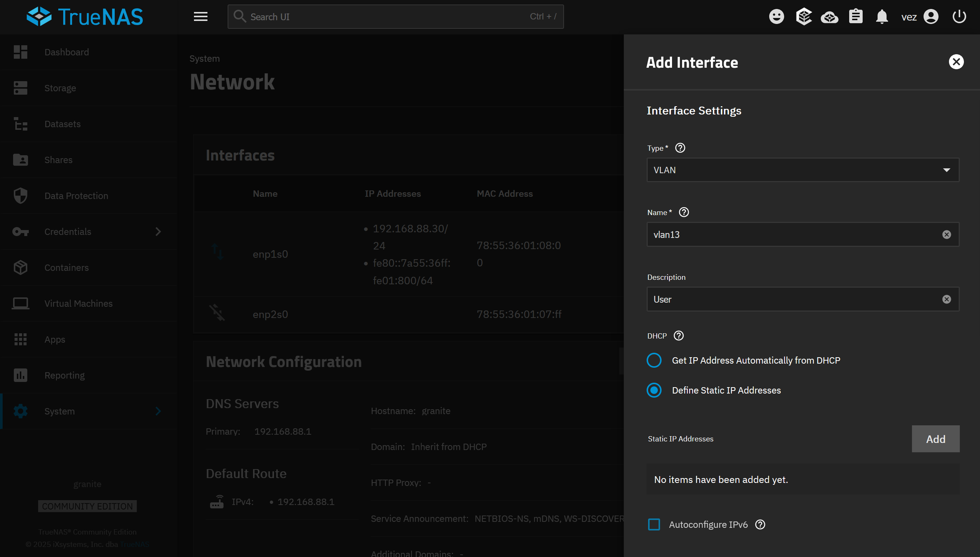The height and width of the screenshot is (557, 980).
Task: Click the feedback smiley face icon
Action: (776, 17)
